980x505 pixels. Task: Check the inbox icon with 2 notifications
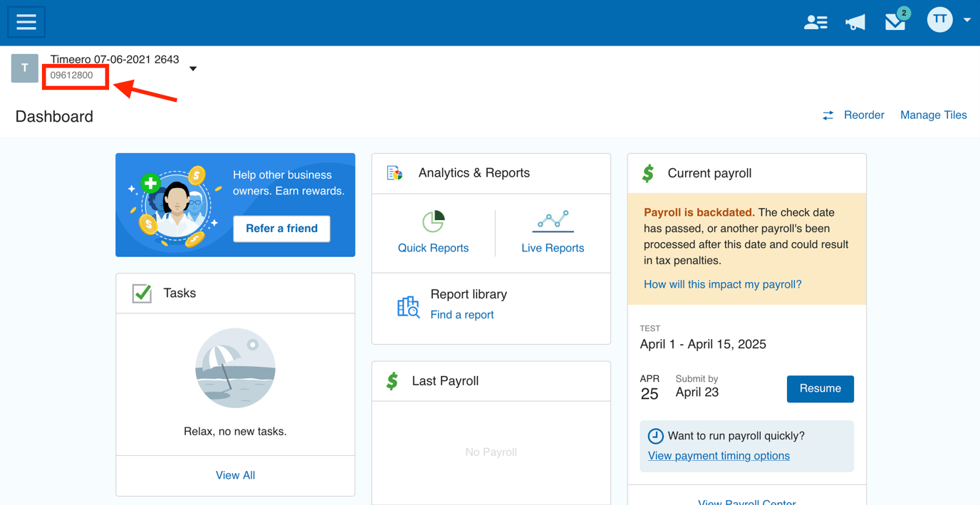(x=895, y=22)
